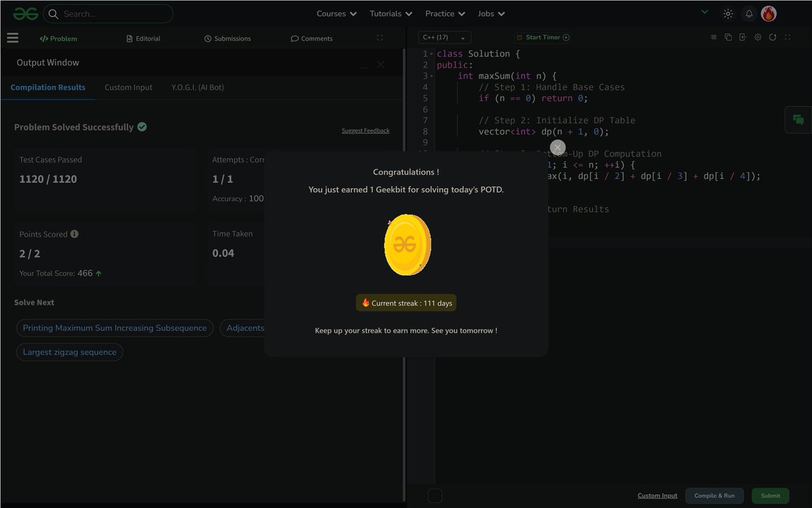The width and height of the screenshot is (812, 508).
Task: Fold class Solution at line 1
Action: (431, 54)
